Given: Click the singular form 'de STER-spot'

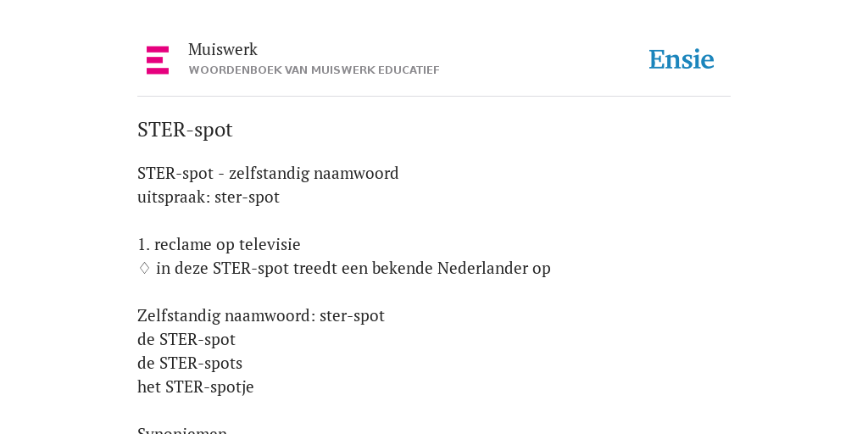Looking at the screenshot, I should pos(186,339).
